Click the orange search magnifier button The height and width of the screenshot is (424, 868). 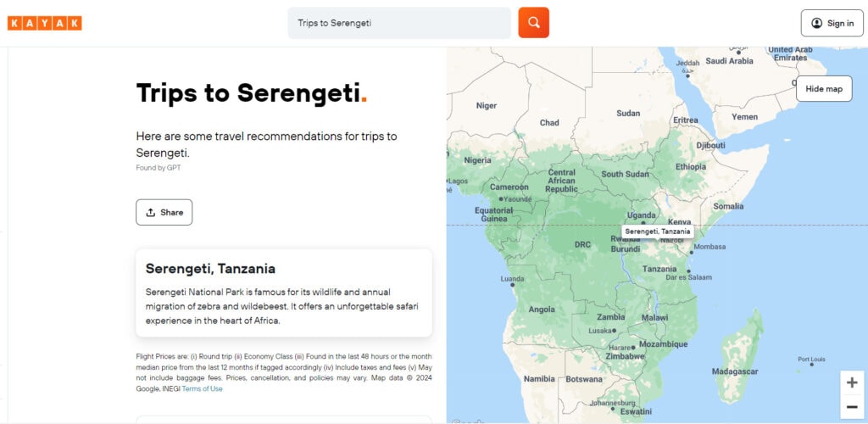coord(534,23)
